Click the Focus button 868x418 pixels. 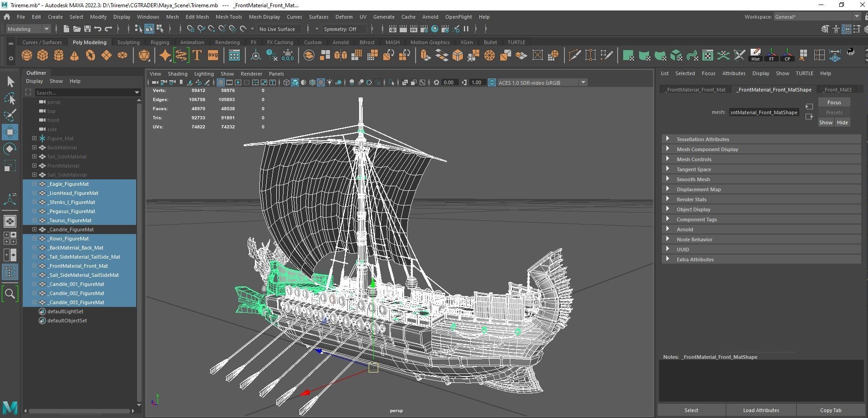[834, 102]
